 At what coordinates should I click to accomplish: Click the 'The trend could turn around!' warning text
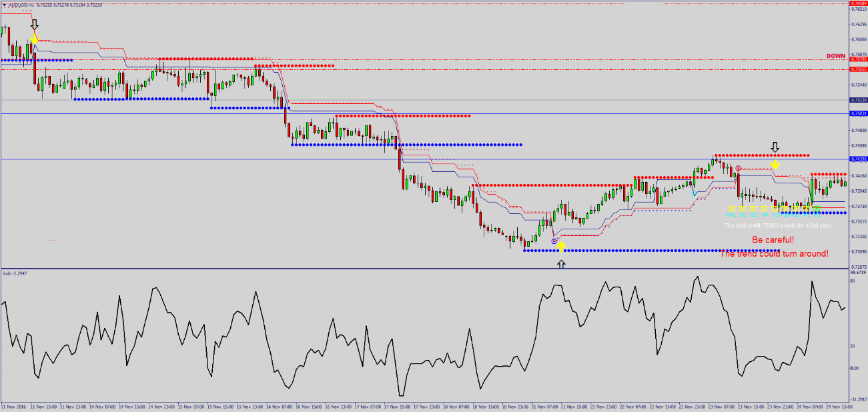pos(774,253)
